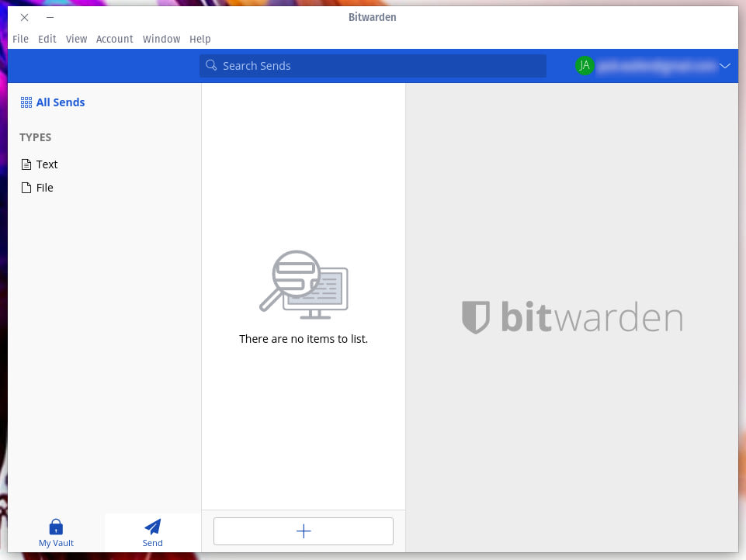Click the File icon under Types
This screenshot has height=560, width=746.
26,187
